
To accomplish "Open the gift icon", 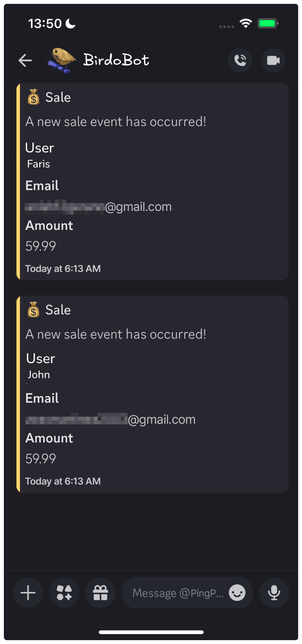I will pyautogui.click(x=101, y=593).
